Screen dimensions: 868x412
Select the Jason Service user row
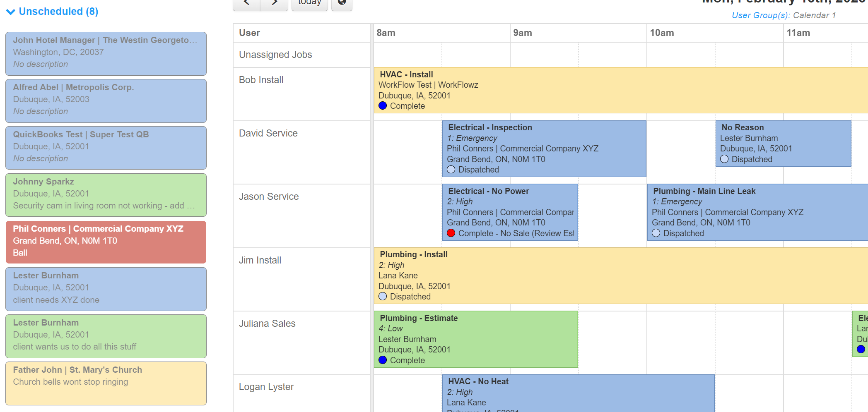[x=269, y=197]
